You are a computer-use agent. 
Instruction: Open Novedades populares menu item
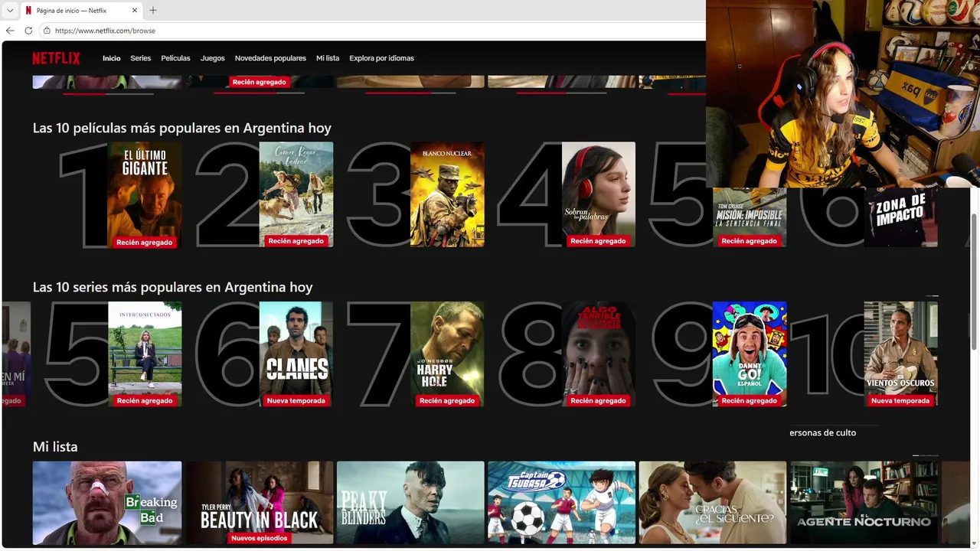pos(270,58)
